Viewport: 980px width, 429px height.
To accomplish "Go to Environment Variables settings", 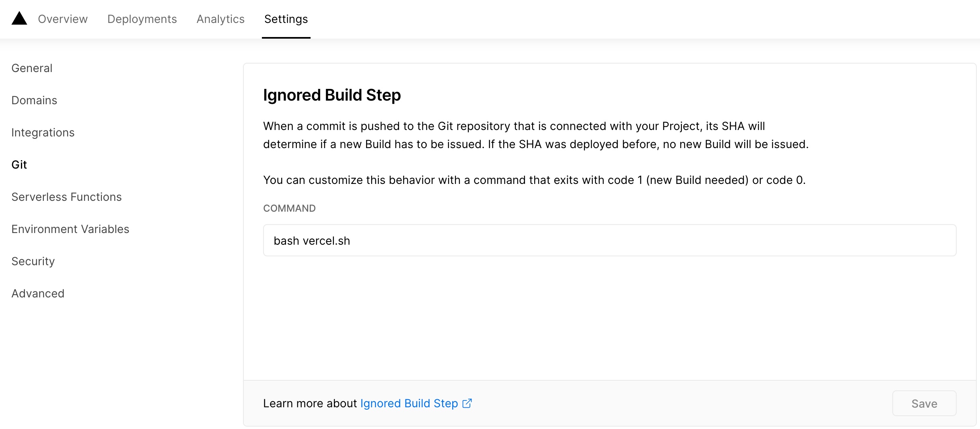I will (x=70, y=229).
